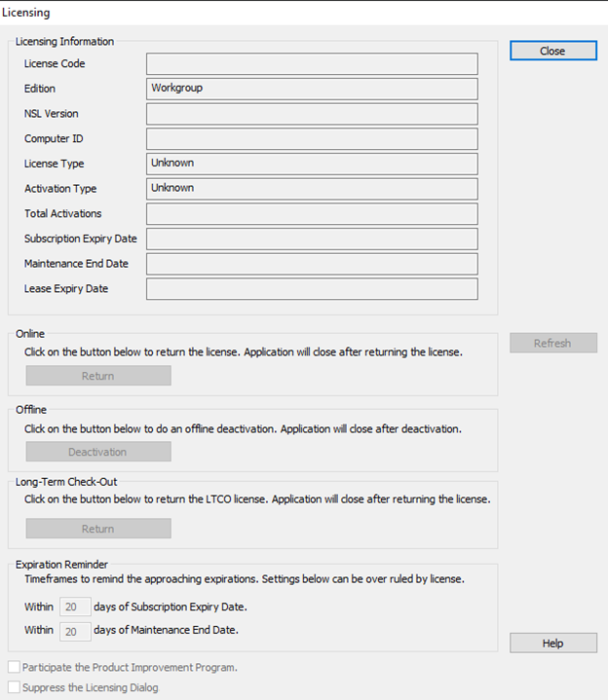Click the Refresh button
This screenshot has width=608, height=700.
[552, 343]
